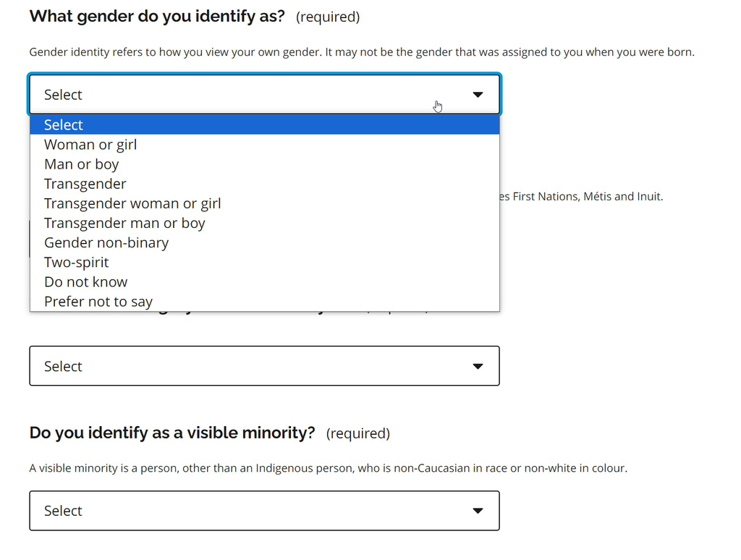The width and height of the screenshot is (741, 560).
Task: Select the "Two-spirit" option
Action: pos(76,262)
